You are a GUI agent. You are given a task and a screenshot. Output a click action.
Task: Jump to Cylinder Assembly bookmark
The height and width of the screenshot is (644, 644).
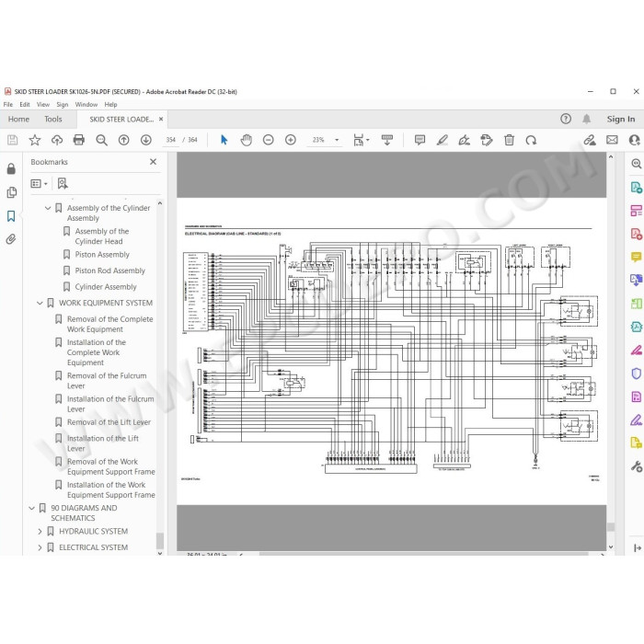coord(106,287)
